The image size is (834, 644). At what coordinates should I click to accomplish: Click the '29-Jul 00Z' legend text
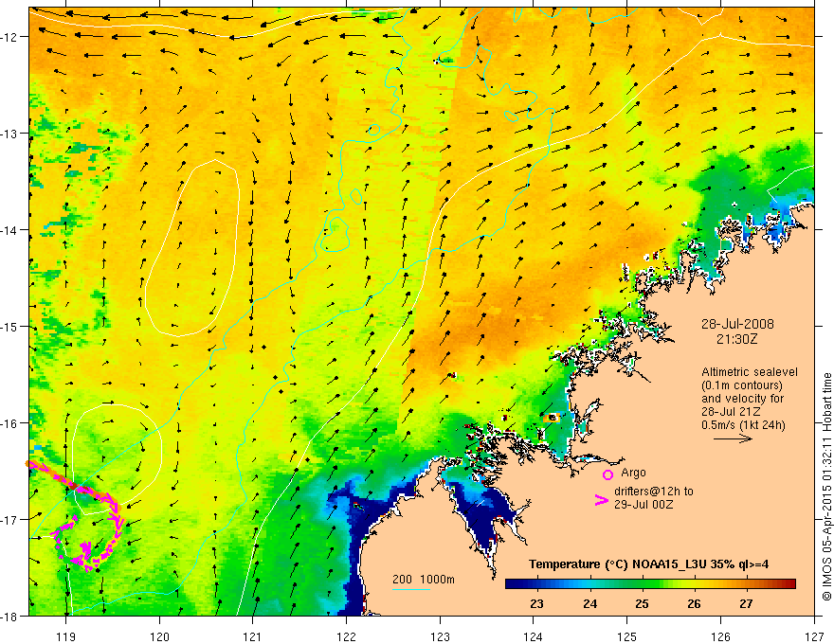pyautogui.click(x=644, y=504)
